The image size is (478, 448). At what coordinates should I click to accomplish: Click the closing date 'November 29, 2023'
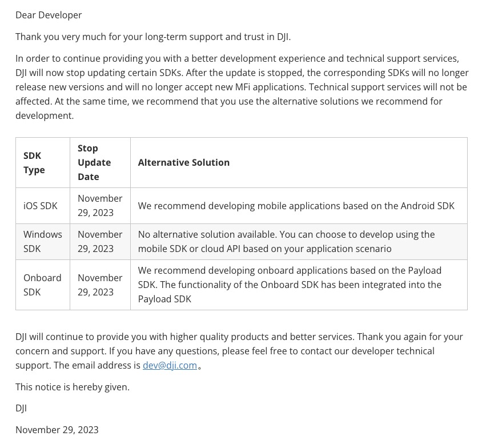(57, 430)
